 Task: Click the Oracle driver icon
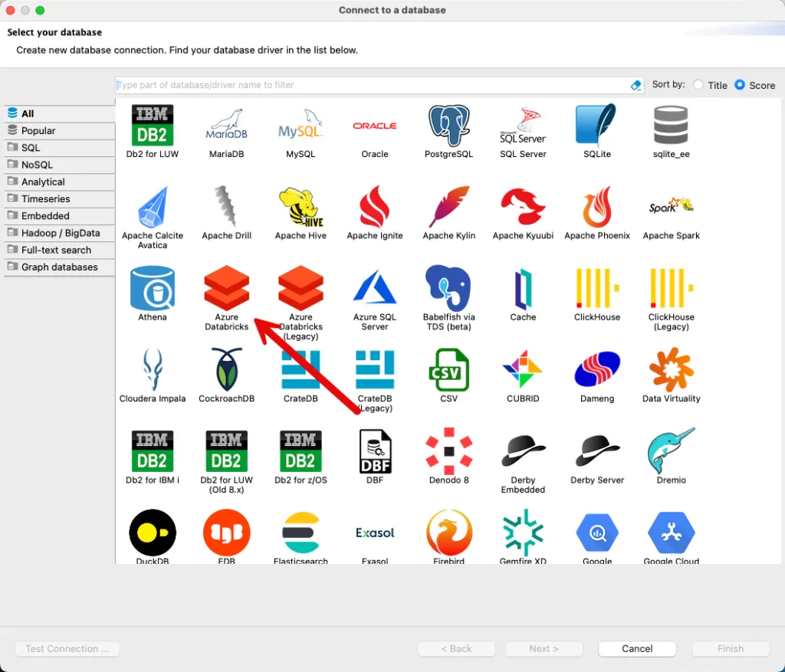[x=375, y=126]
